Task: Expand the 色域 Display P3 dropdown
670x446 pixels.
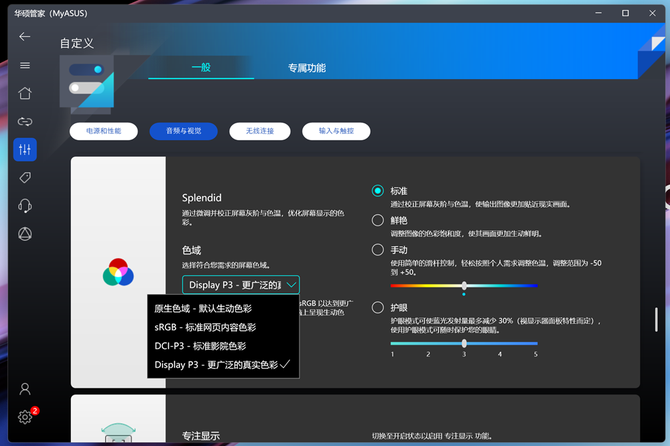Action: [x=241, y=285]
